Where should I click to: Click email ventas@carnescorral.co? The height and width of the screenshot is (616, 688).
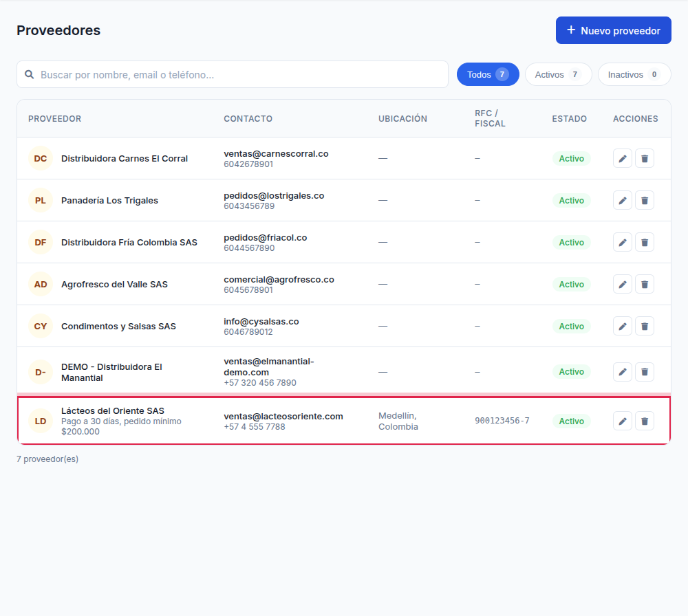click(276, 154)
